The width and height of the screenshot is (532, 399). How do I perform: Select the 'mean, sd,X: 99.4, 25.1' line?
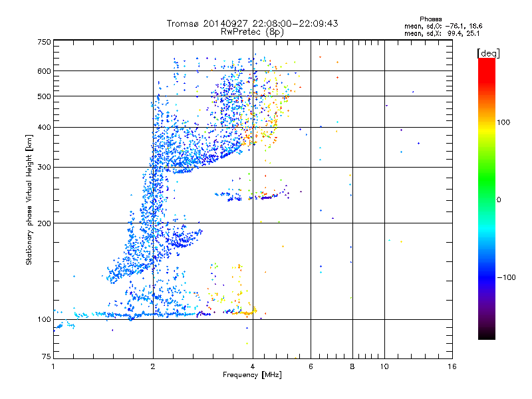pyautogui.click(x=442, y=33)
